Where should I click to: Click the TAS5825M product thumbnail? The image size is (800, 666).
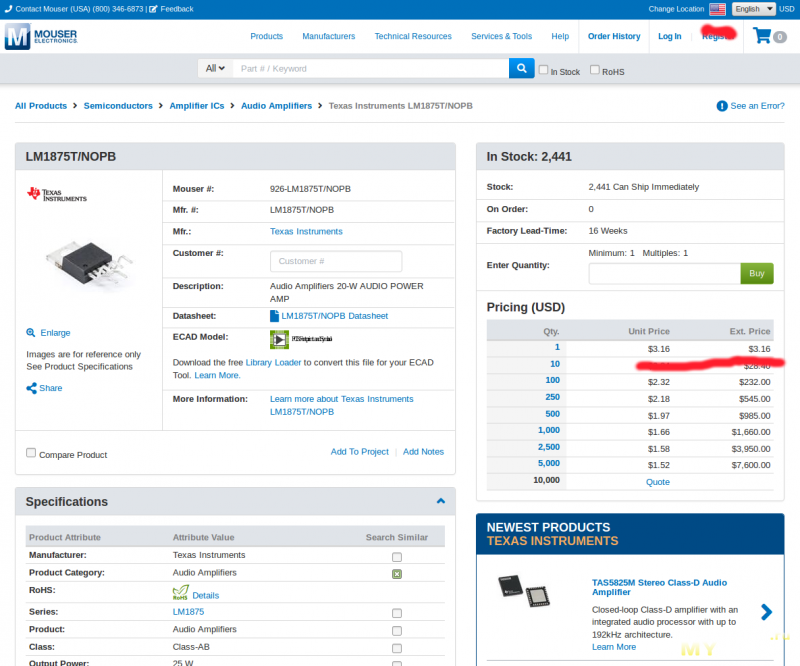pyautogui.click(x=523, y=591)
